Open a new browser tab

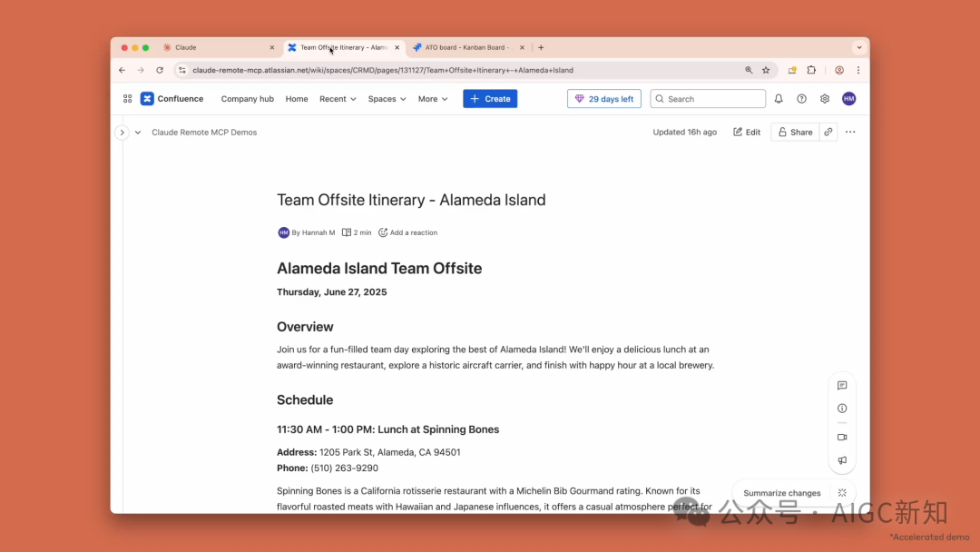coord(541,47)
